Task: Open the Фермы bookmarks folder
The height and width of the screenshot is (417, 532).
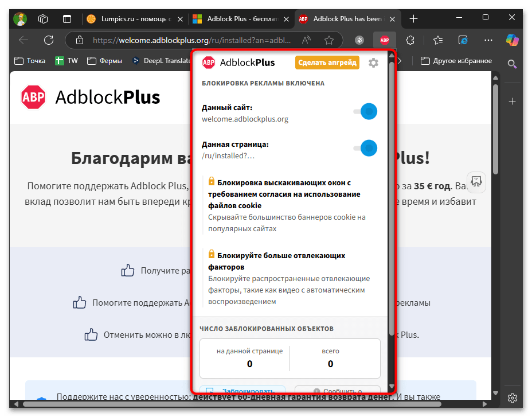Action: pyautogui.click(x=104, y=61)
